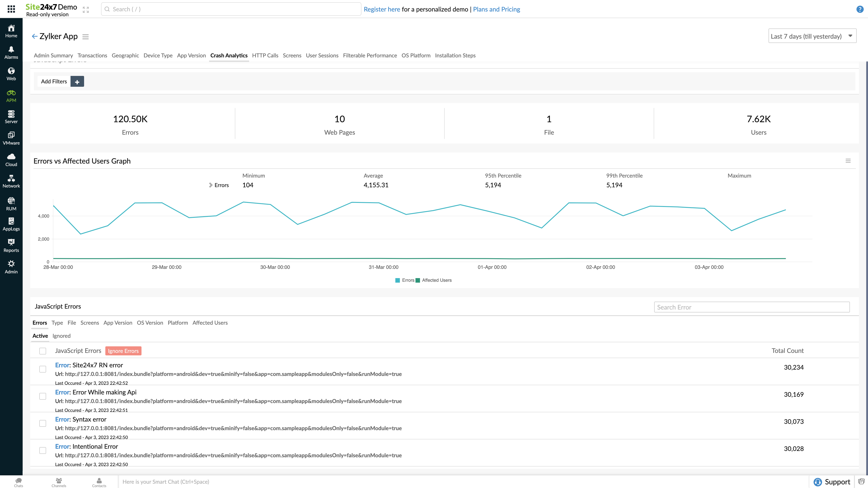The width and height of the screenshot is (868, 488).
Task: Click inside the Search Error field
Action: (x=752, y=307)
